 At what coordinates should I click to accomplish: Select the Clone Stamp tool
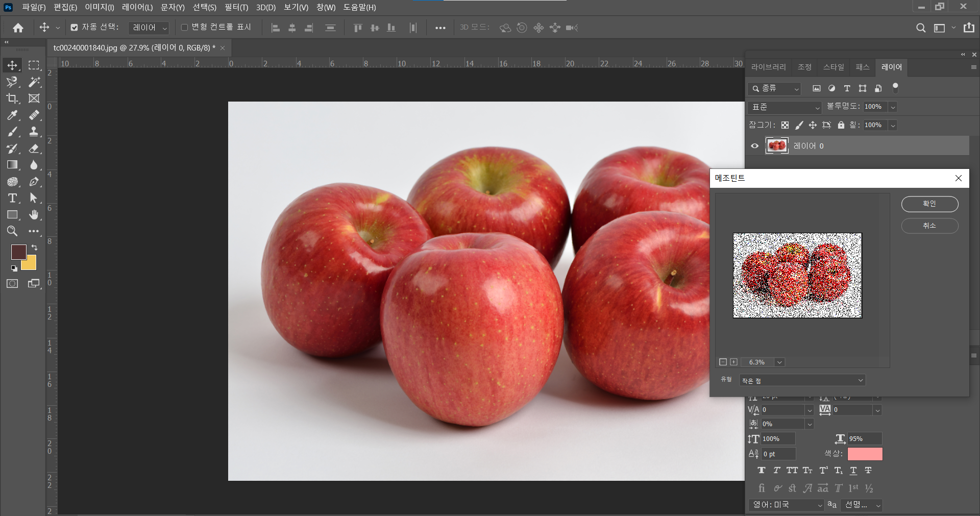[34, 132]
